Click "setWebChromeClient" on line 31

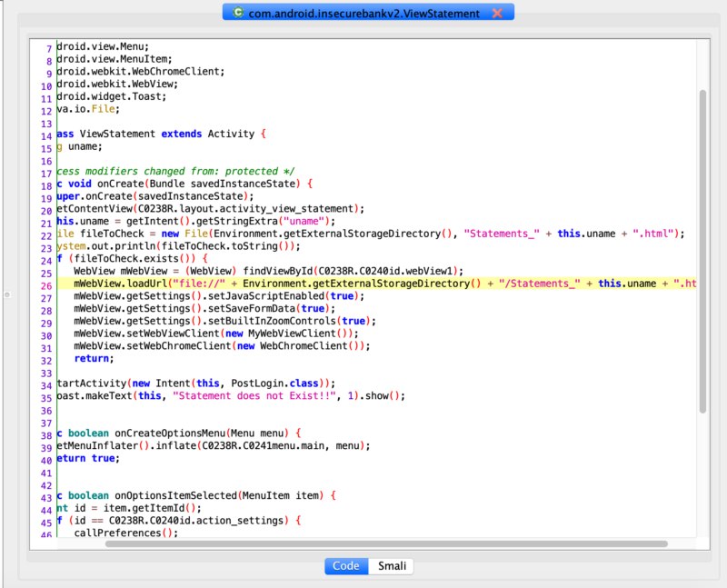pos(178,346)
